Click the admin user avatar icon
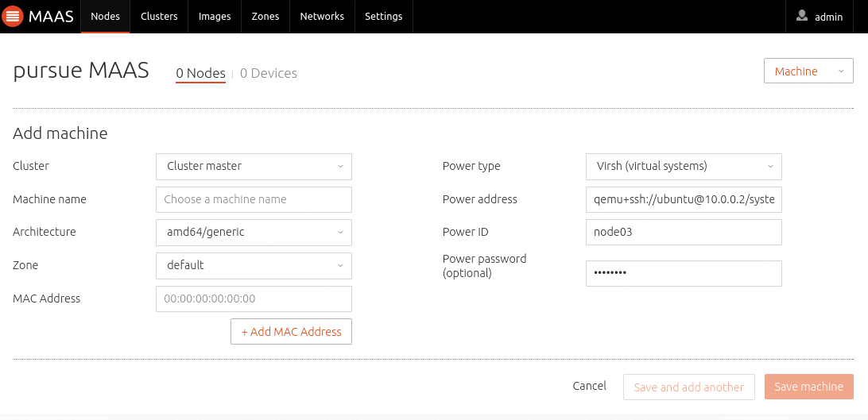Viewport: 868px width, 420px height. pos(801,15)
